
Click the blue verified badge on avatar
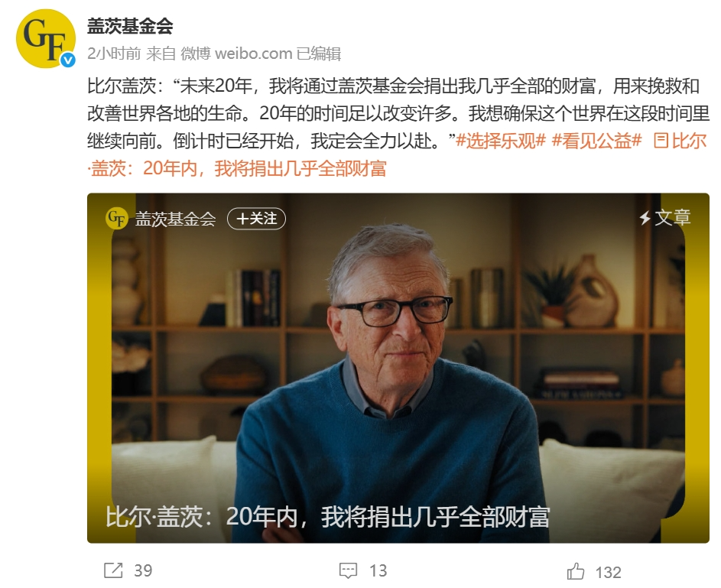(69, 60)
